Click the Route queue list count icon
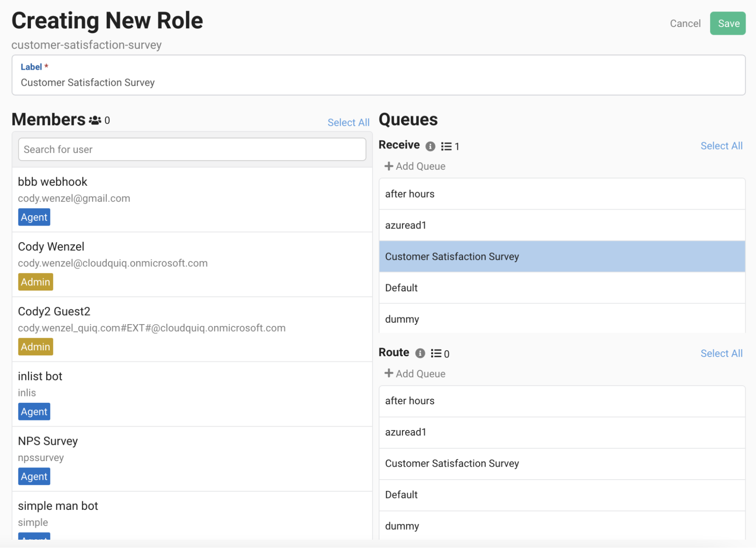Viewport: 756px width, 548px height. point(436,353)
